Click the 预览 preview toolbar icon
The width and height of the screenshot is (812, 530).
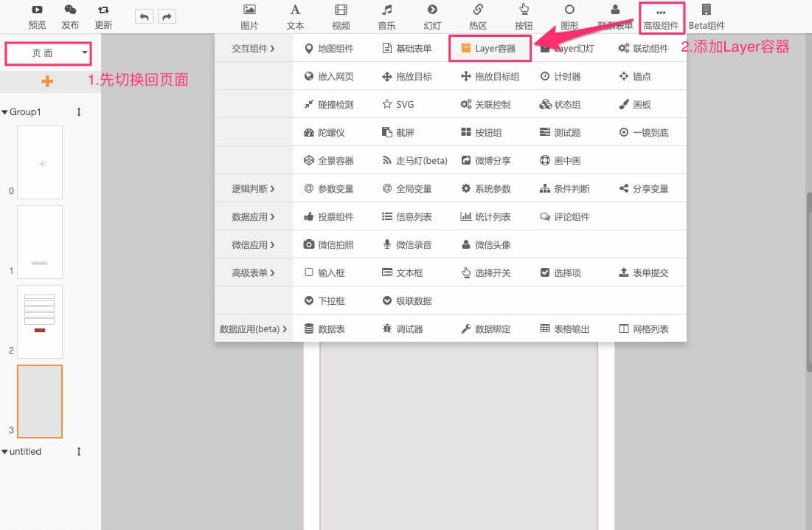(37, 16)
